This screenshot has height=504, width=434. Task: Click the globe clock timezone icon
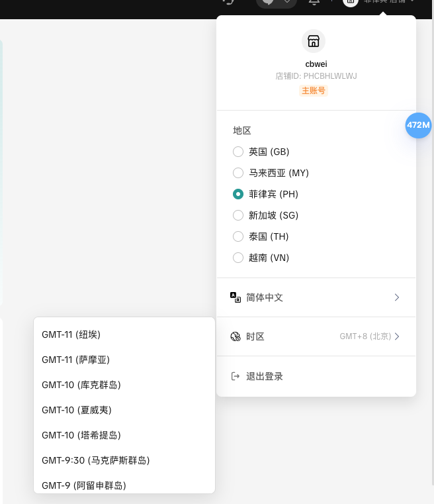click(236, 336)
